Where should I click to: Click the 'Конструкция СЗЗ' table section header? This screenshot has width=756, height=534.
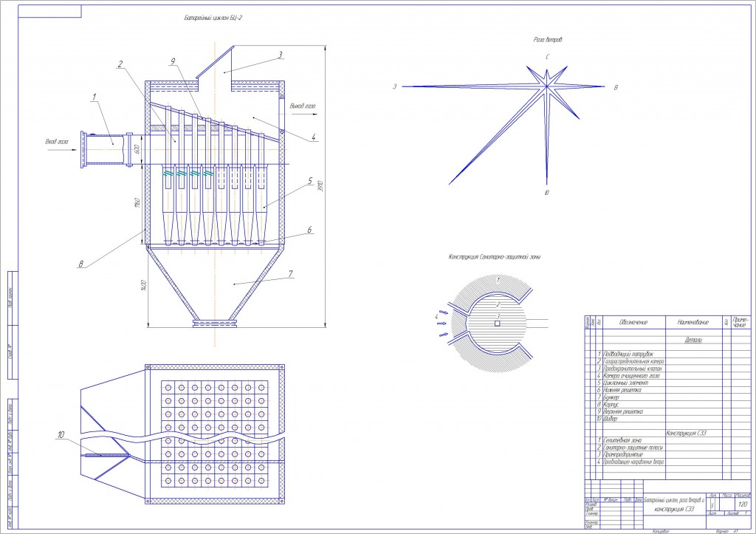point(686,433)
